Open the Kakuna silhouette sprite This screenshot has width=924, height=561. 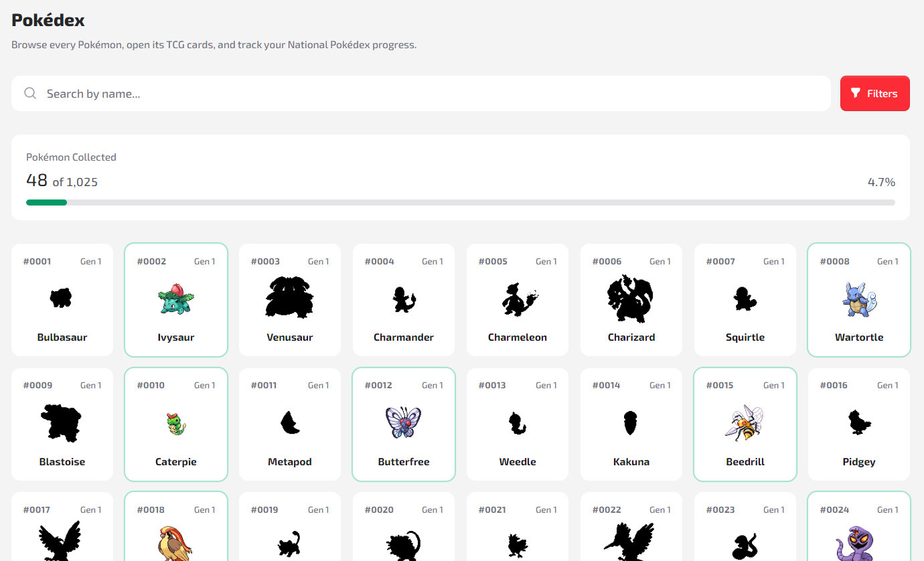pyautogui.click(x=631, y=423)
